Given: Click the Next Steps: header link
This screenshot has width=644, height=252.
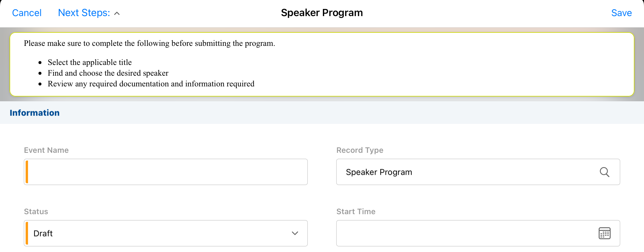Looking at the screenshot, I should point(84,13).
